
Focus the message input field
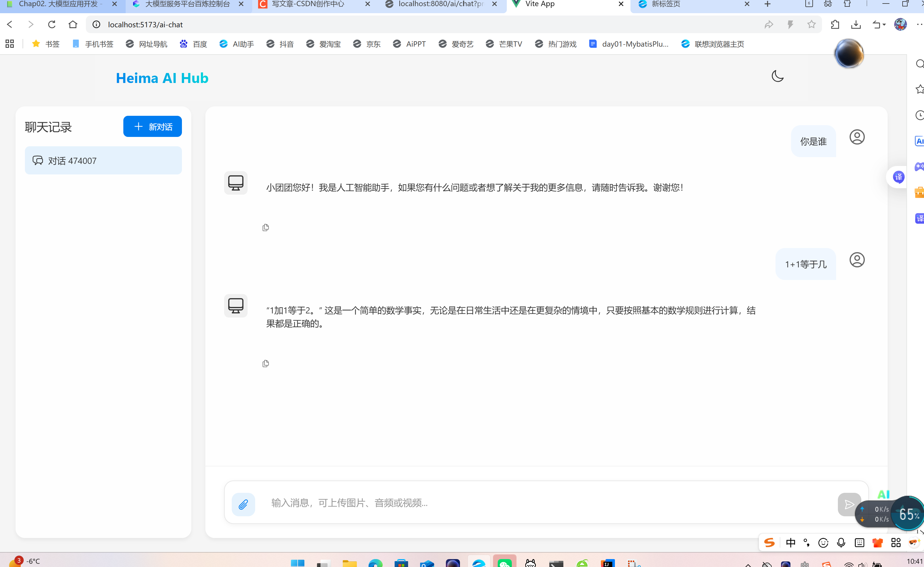click(525, 503)
